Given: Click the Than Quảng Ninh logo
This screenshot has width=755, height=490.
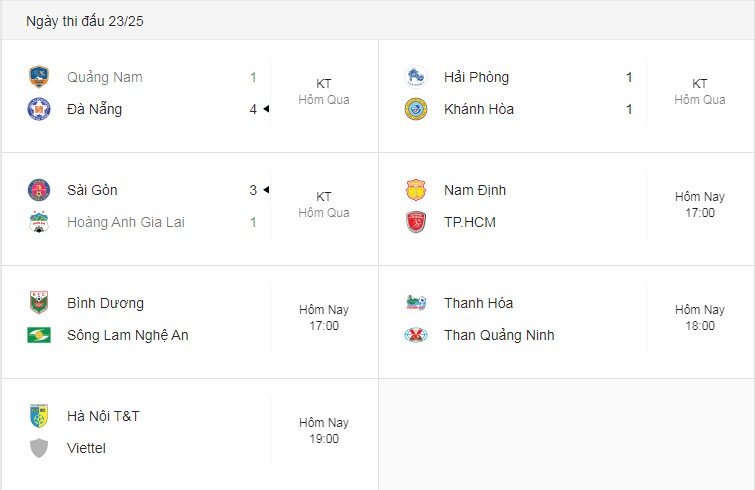Looking at the screenshot, I should tap(416, 335).
